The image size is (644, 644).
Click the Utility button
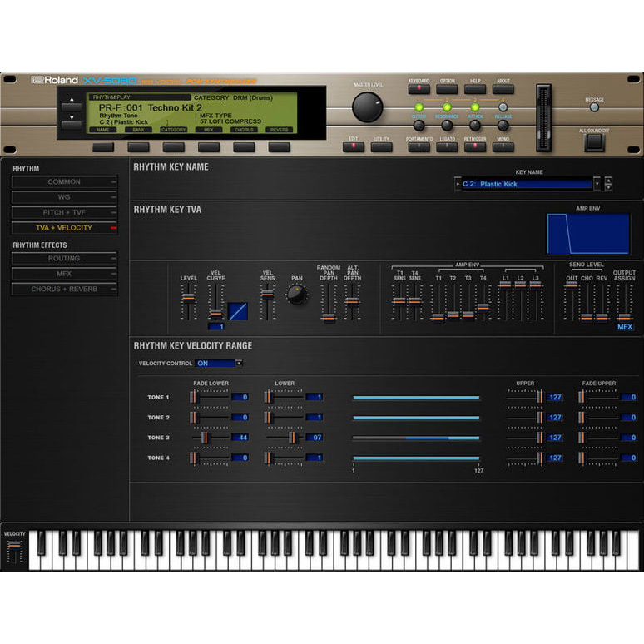(382, 147)
